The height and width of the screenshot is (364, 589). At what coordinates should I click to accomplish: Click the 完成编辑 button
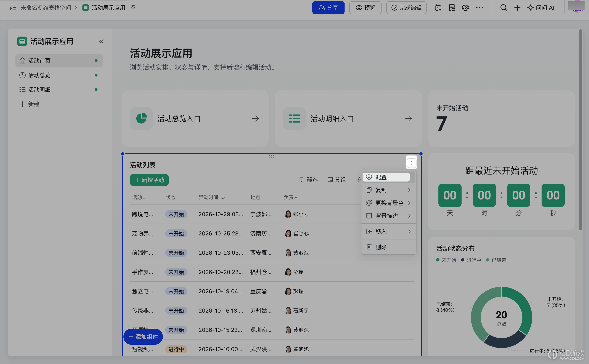pyautogui.click(x=406, y=8)
